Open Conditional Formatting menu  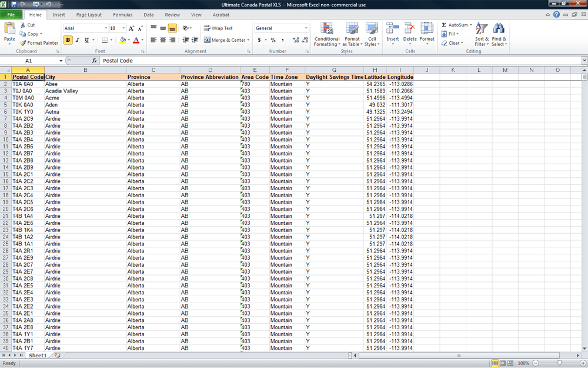tap(326, 34)
